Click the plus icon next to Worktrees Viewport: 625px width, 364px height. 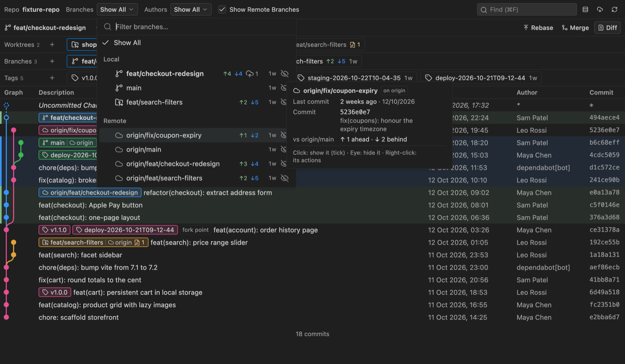coord(52,44)
